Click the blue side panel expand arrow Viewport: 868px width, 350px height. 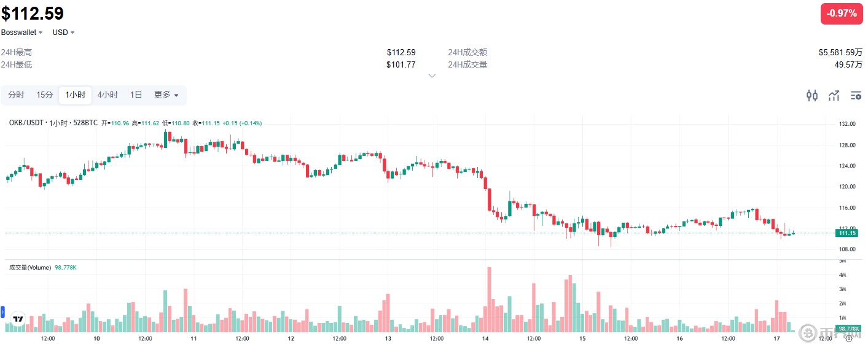pos(2,311)
